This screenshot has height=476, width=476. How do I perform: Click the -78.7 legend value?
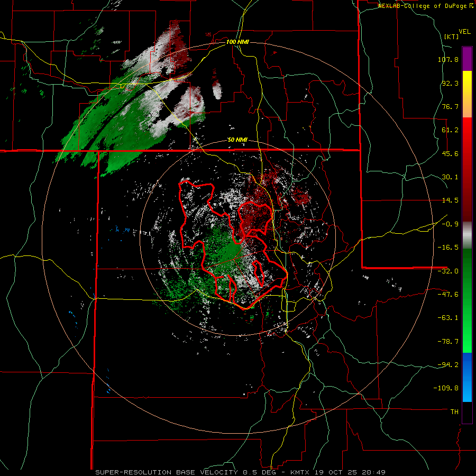[x=448, y=342]
